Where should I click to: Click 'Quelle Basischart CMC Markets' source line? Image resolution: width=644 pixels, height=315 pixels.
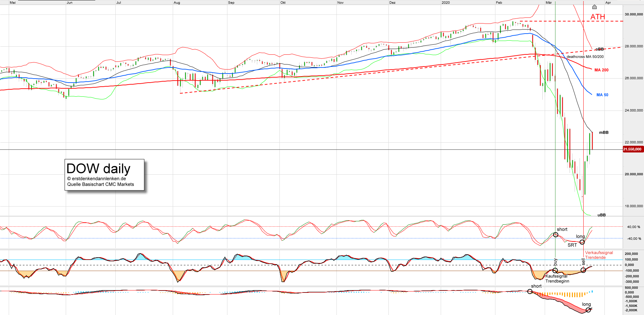click(101, 184)
